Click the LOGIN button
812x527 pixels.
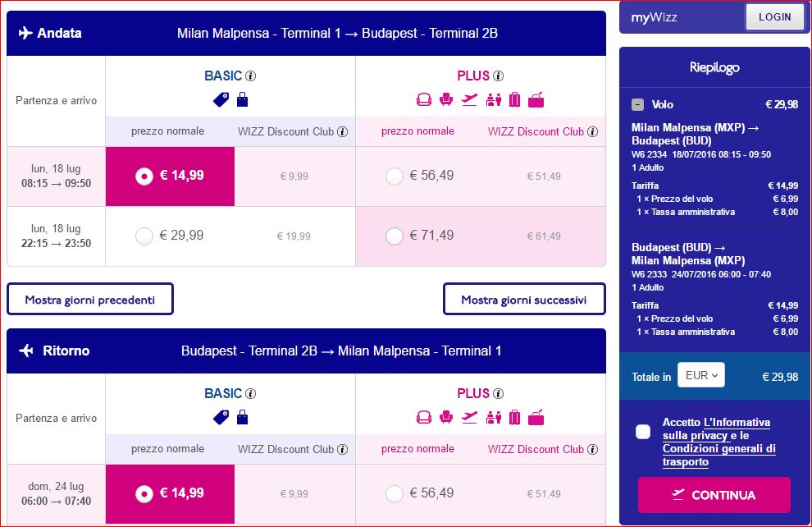pyautogui.click(x=774, y=16)
